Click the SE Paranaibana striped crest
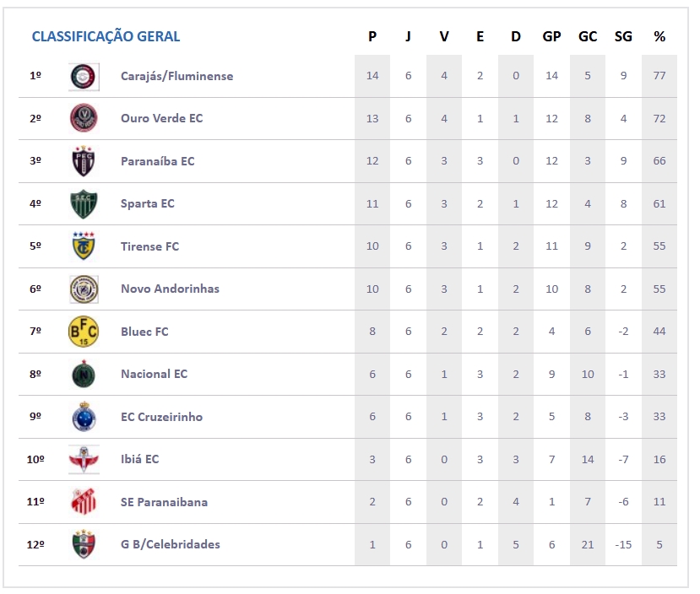Viewport: 700px width, 594px height. [84, 502]
